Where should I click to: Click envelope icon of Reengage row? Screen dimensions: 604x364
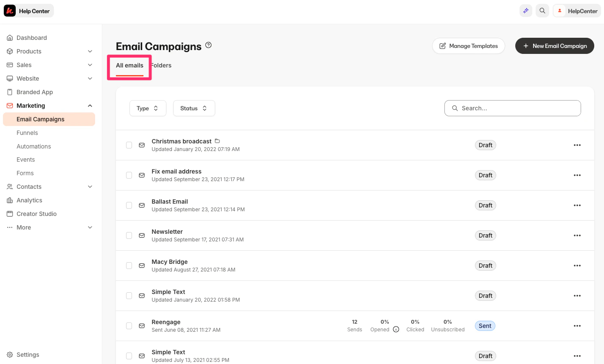tap(142, 326)
